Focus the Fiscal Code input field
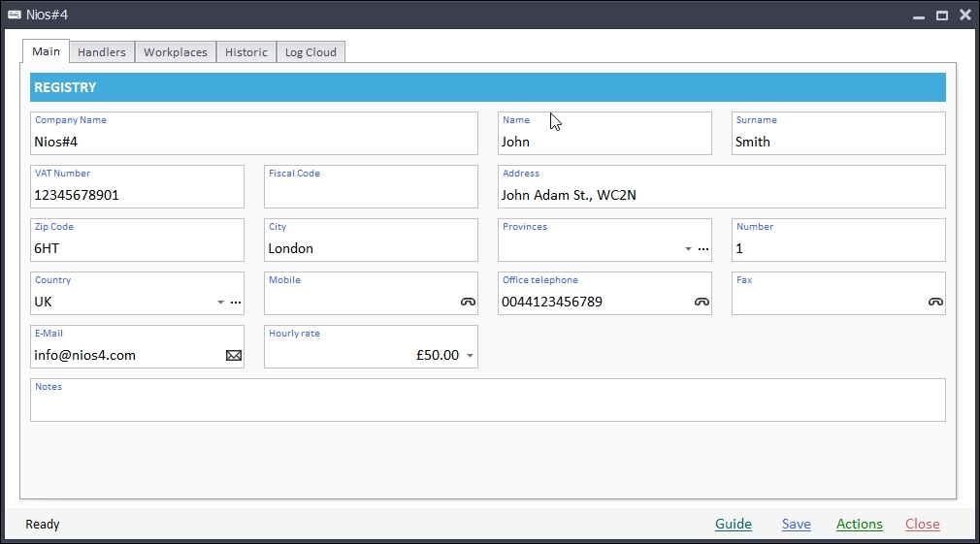Viewport: 980px width, 544px height. 371,195
